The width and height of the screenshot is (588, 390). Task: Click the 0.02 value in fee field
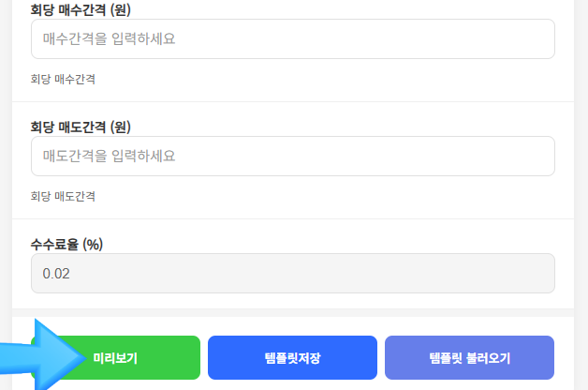[56, 274]
